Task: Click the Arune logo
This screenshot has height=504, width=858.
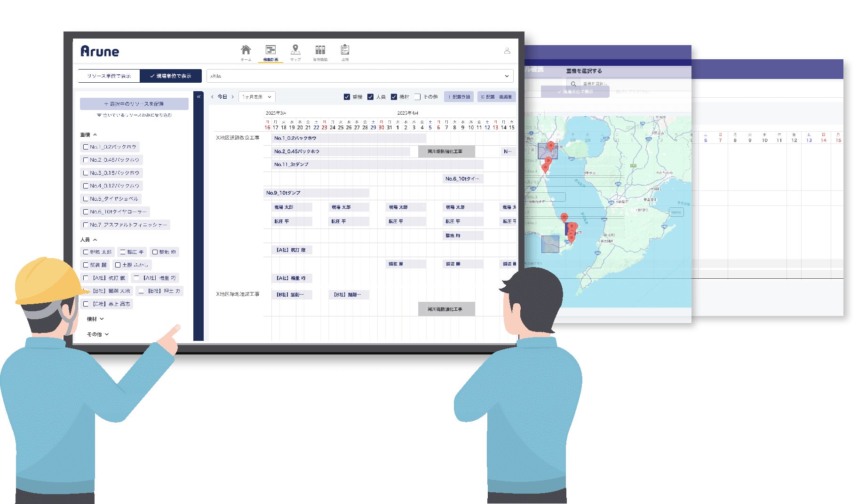Action: 100,51
